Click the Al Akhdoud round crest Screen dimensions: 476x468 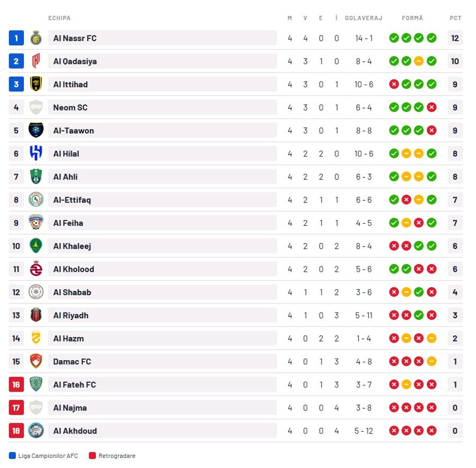click(36, 430)
